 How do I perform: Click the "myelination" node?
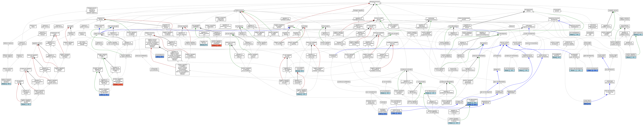(x=383, y=102)
